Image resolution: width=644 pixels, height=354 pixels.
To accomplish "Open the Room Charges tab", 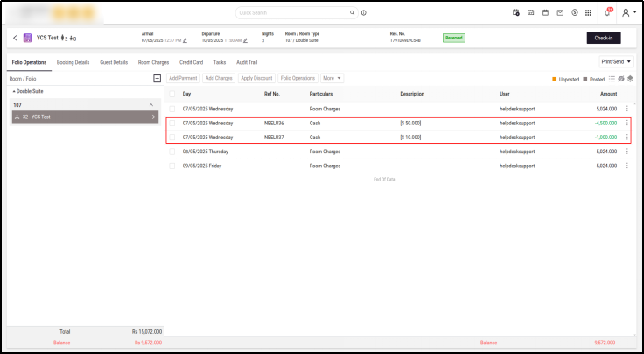I will [x=154, y=62].
